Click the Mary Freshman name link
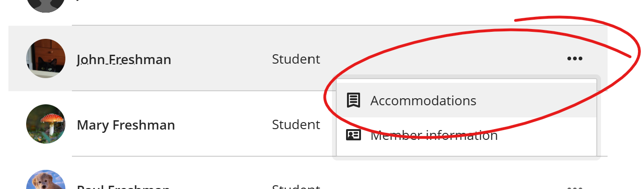644x189 pixels. click(126, 125)
